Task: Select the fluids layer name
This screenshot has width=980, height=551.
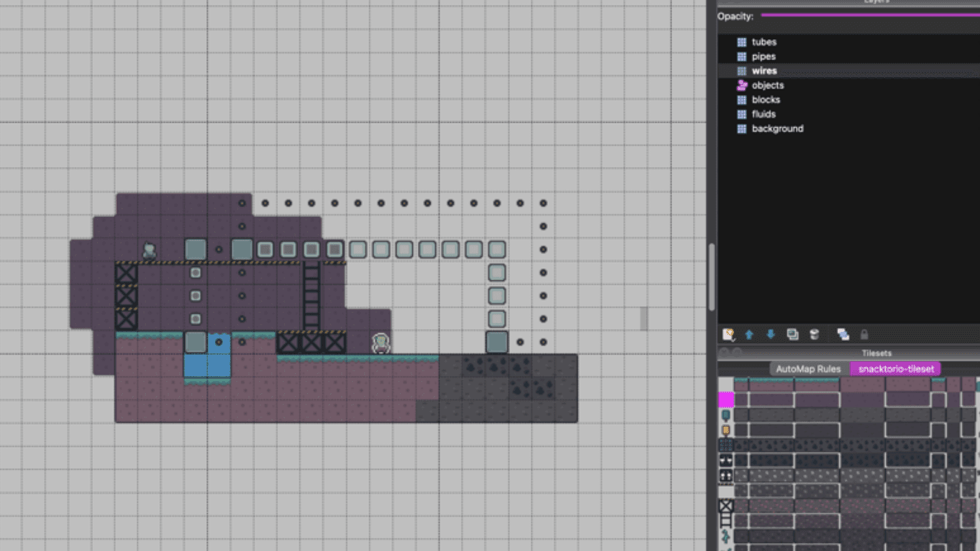Action: pyautogui.click(x=764, y=114)
